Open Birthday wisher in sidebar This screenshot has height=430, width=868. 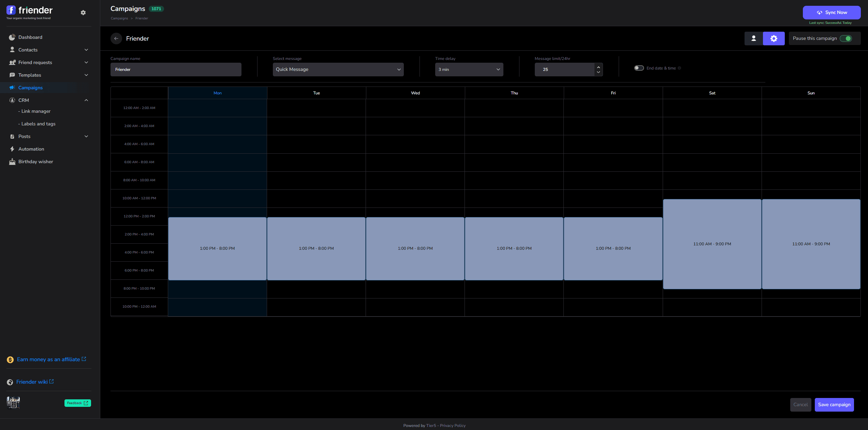click(x=35, y=162)
